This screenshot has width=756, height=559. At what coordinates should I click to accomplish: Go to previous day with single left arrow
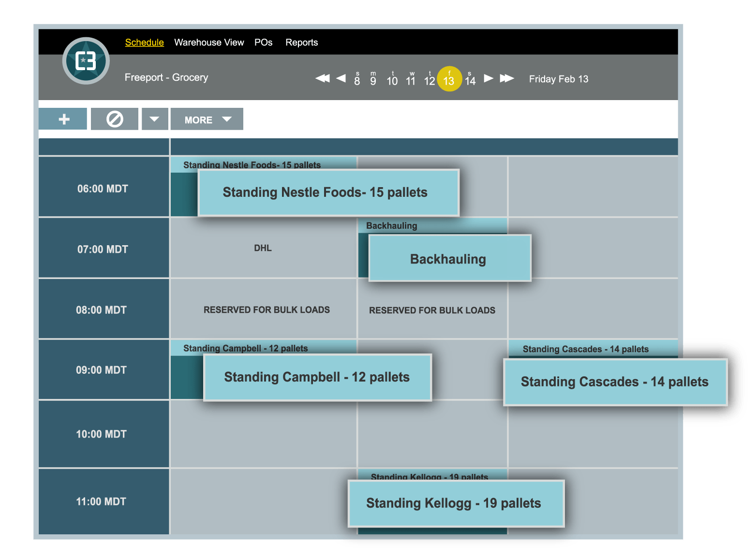341,78
